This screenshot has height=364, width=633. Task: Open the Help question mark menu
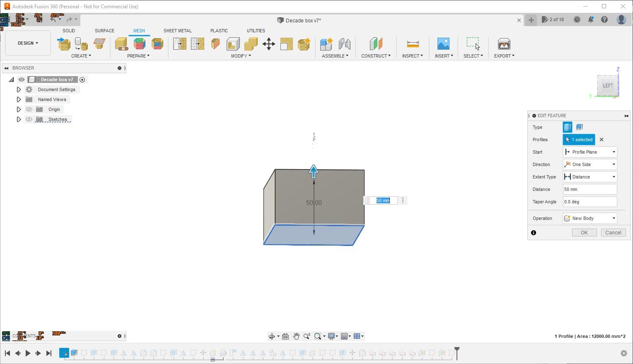(604, 19)
